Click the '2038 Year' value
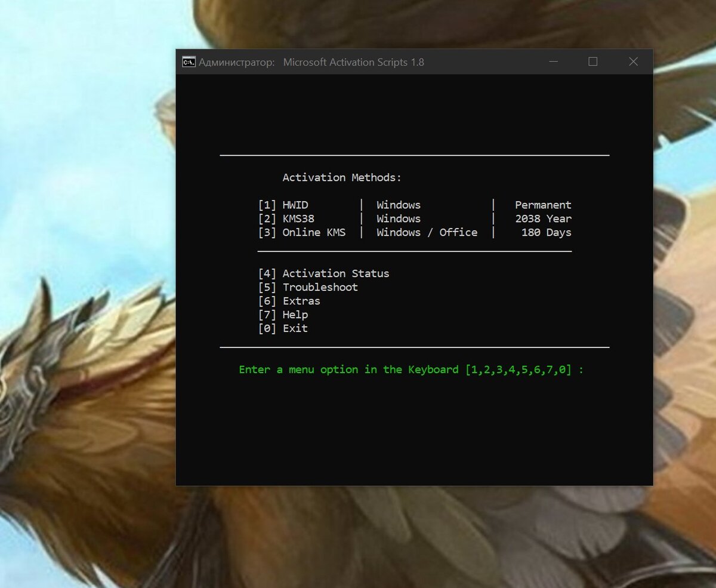 click(543, 218)
